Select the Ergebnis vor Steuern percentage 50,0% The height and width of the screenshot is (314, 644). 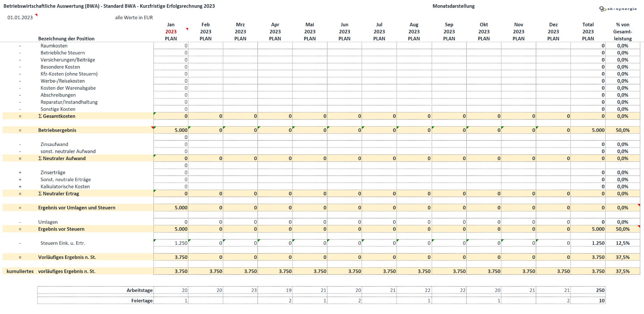tap(623, 229)
